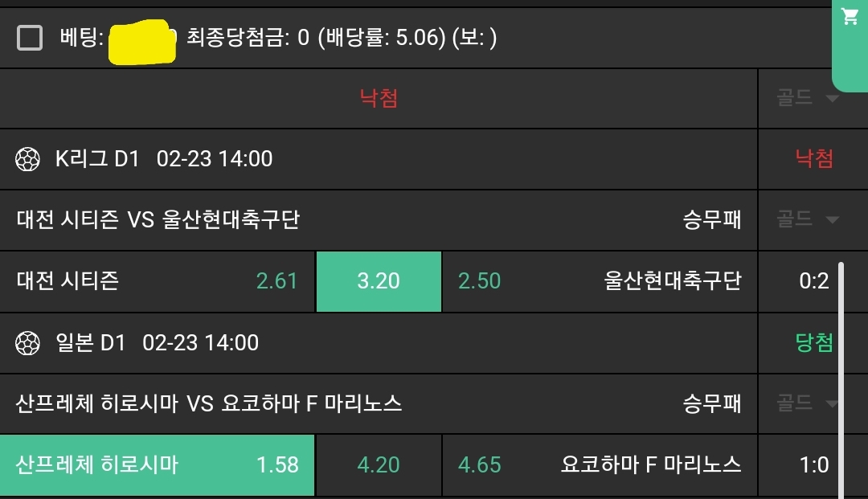868x499 pixels.
Task: Click the 대전 시티즌 VS 울산현대축구단 match title
Action: coord(158,219)
